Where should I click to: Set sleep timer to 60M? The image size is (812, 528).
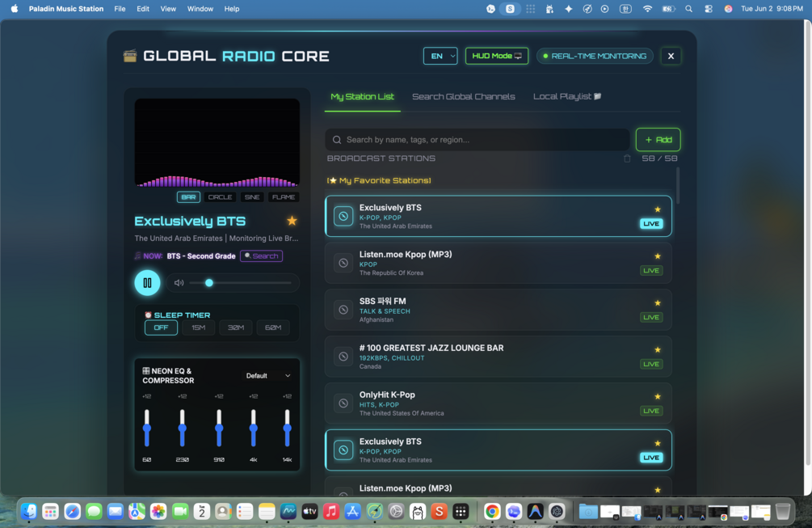pyautogui.click(x=273, y=327)
